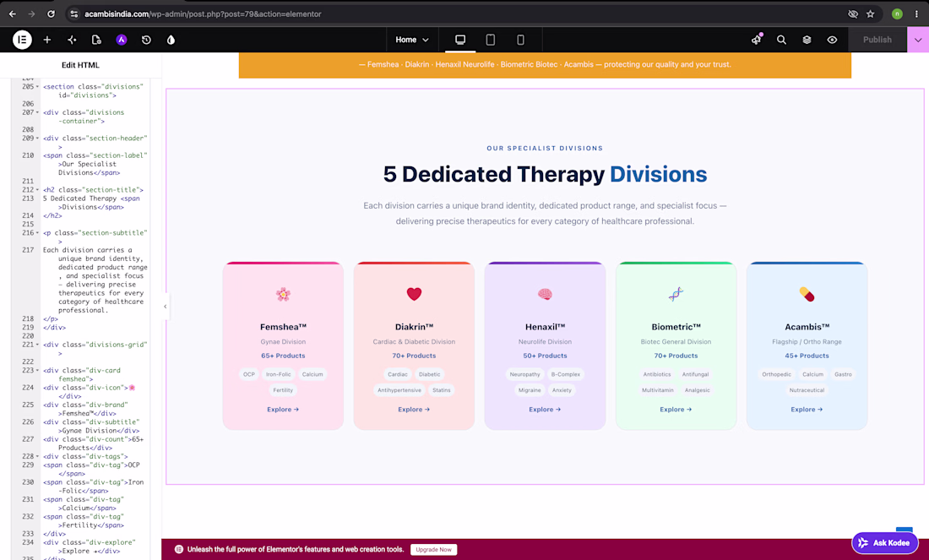The width and height of the screenshot is (929, 560).
Task: Open the Chrome profile avatar
Action: [x=897, y=14]
